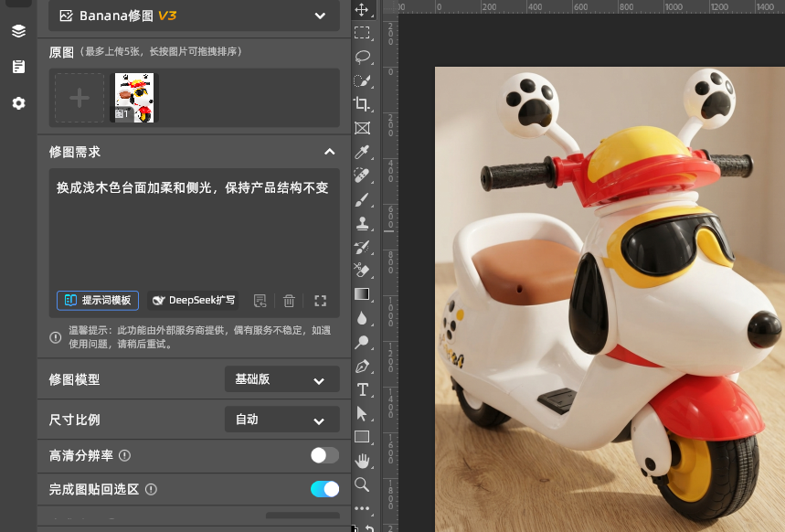This screenshot has height=532, width=785.
Task: Open the plugin settings gear icon
Action: point(18,103)
